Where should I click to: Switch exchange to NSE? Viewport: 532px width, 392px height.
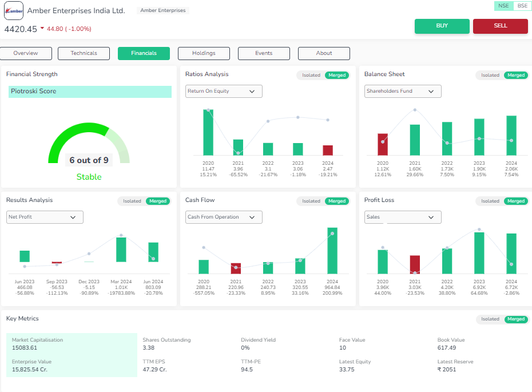[503, 6]
